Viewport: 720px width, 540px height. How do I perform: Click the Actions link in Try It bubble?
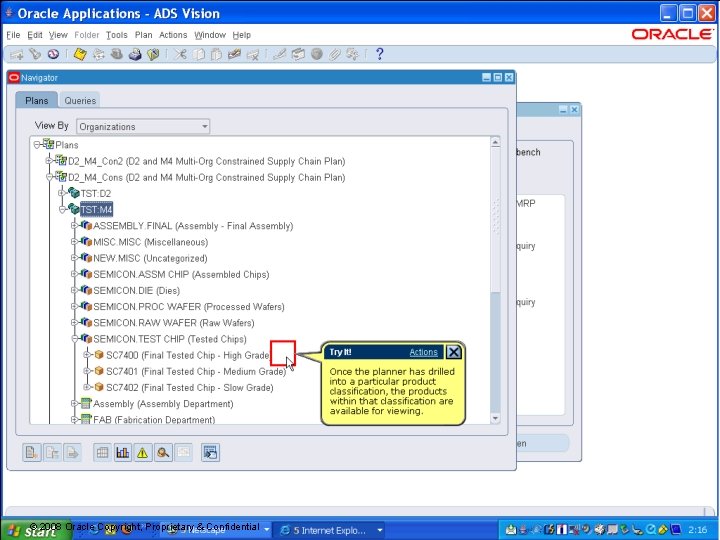click(423, 352)
